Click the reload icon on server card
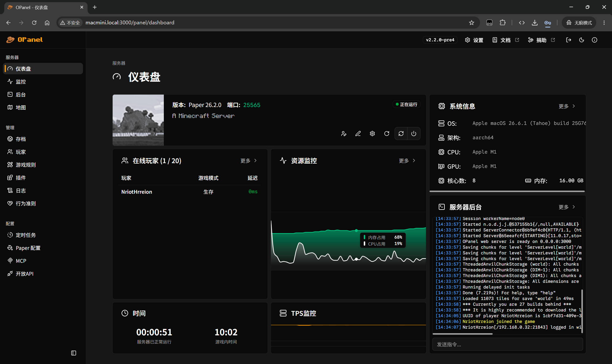612x364 pixels. 387,134
